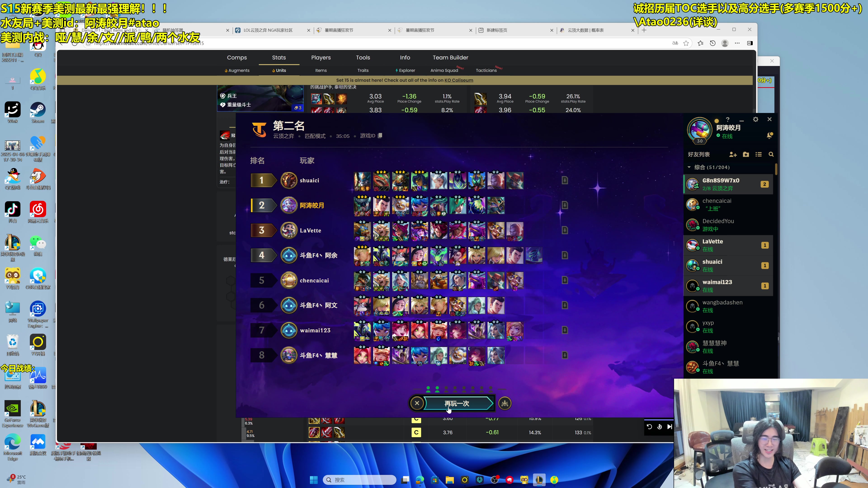Screen dimensions: 868x488
Task: Switch to the Traits sub-tab
Action: click(x=363, y=70)
